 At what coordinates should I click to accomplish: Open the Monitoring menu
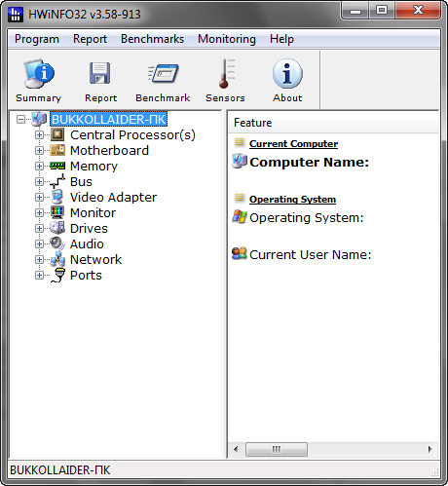click(227, 39)
